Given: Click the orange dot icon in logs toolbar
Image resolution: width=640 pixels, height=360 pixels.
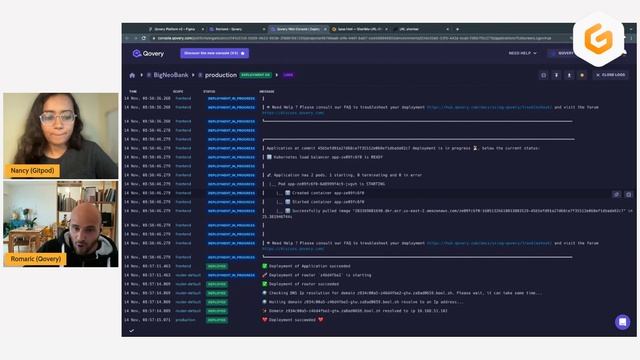Looking at the screenshot, I should coord(582,75).
